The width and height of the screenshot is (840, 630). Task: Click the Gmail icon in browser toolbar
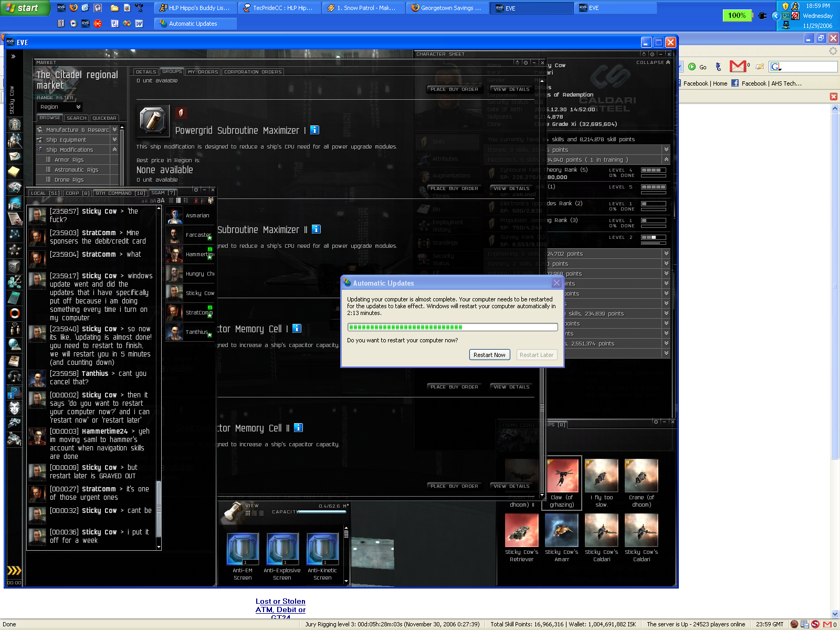[x=738, y=66]
